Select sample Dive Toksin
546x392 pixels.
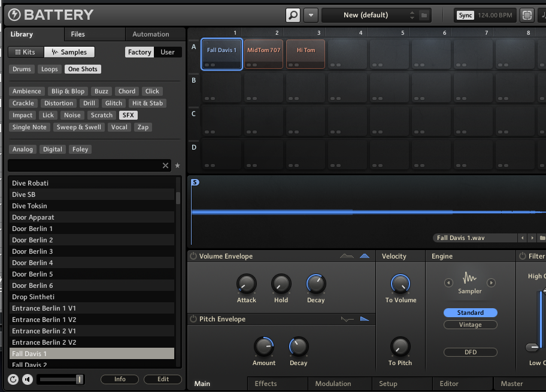(x=92, y=206)
